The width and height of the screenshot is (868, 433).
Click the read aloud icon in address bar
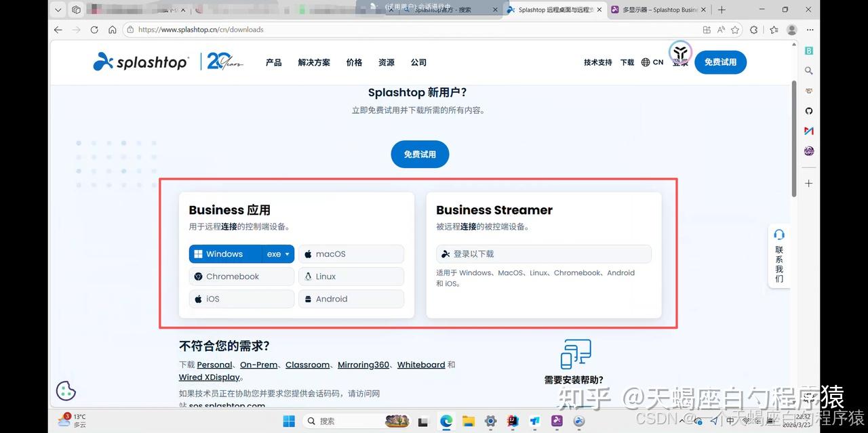(721, 30)
